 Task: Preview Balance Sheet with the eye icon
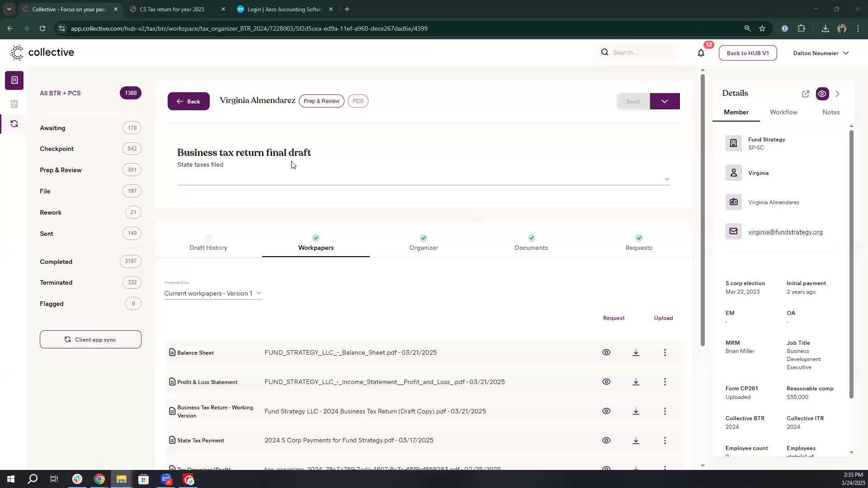[606, 352]
